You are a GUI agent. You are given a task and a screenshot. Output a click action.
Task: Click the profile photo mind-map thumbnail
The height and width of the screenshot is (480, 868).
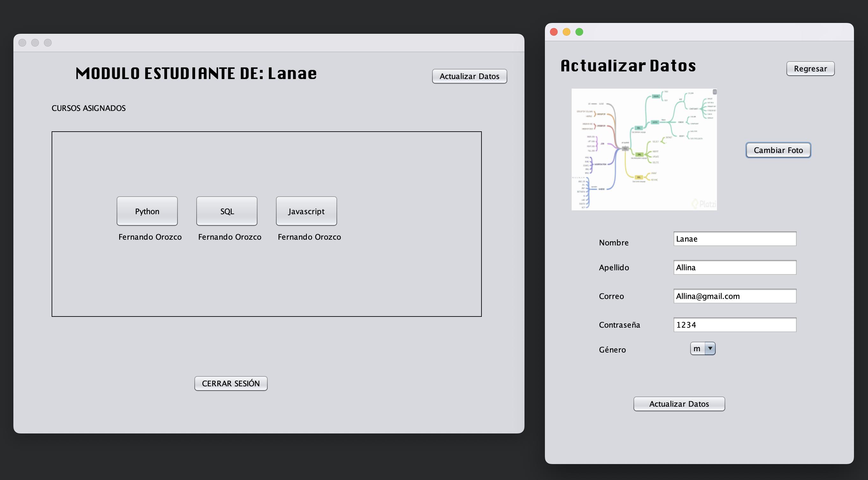644,149
